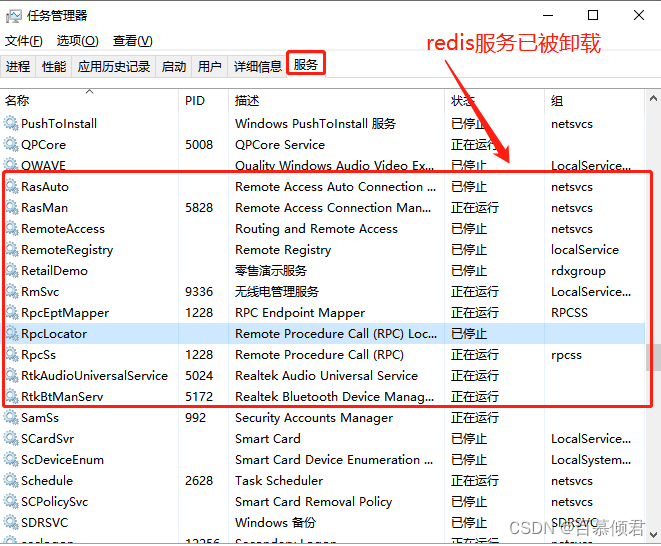Select the RetailDemo service gear icon
Viewport: 661px width, 546px height.
tap(11, 270)
